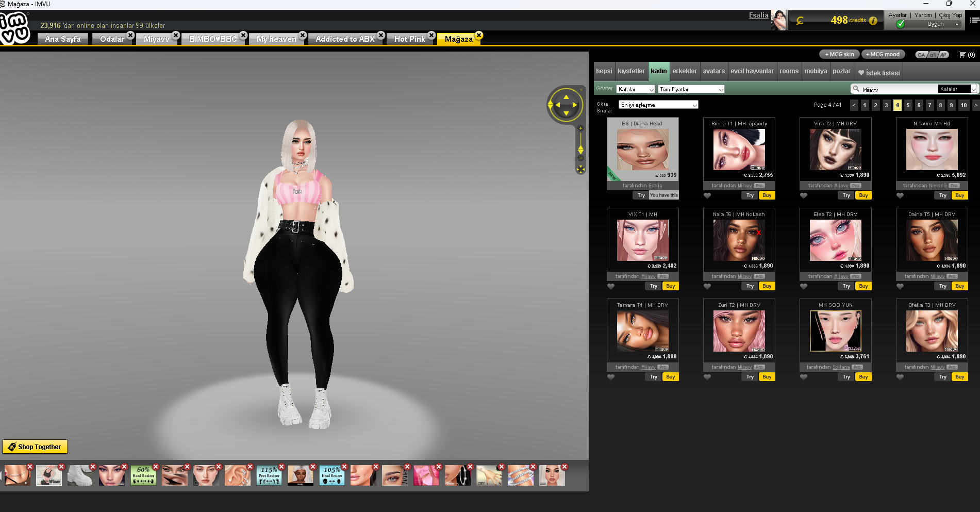Toggle wishlist heart for VIX T1

pos(611,286)
